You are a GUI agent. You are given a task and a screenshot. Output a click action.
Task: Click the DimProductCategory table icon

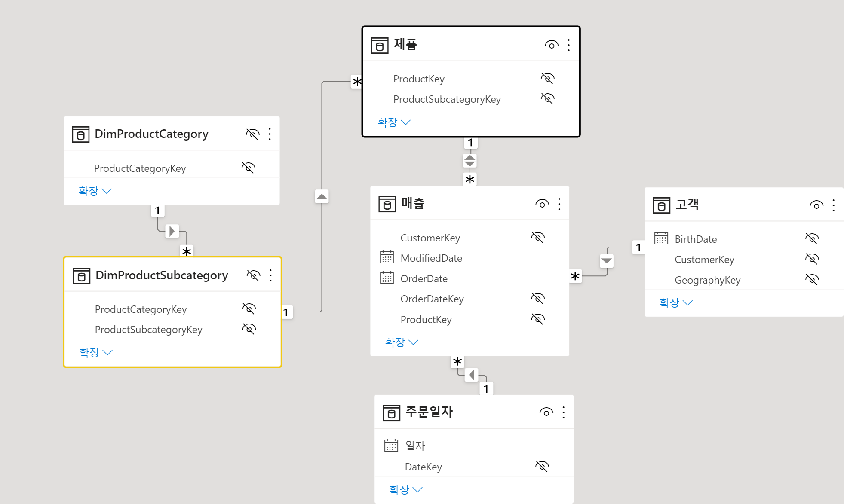tap(80, 134)
